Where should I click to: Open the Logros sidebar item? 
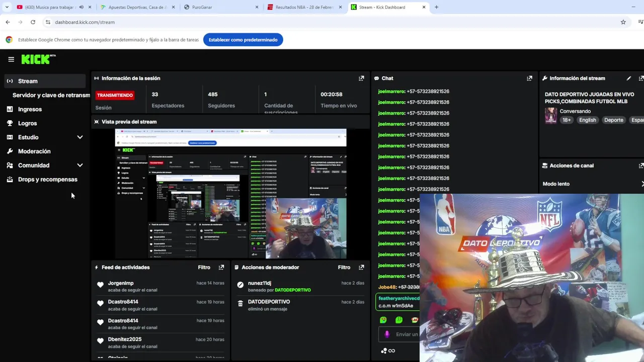click(x=27, y=123)
